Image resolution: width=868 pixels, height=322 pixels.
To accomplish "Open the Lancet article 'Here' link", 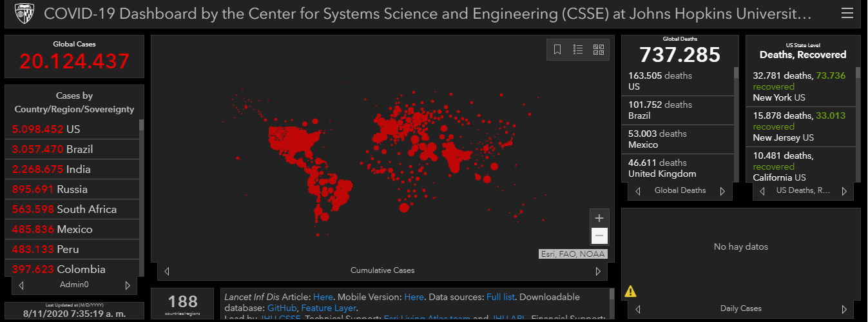I will click(x=323, y=297).
